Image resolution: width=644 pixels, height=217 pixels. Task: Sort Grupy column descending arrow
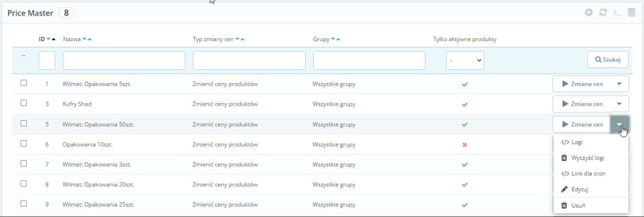333,39
